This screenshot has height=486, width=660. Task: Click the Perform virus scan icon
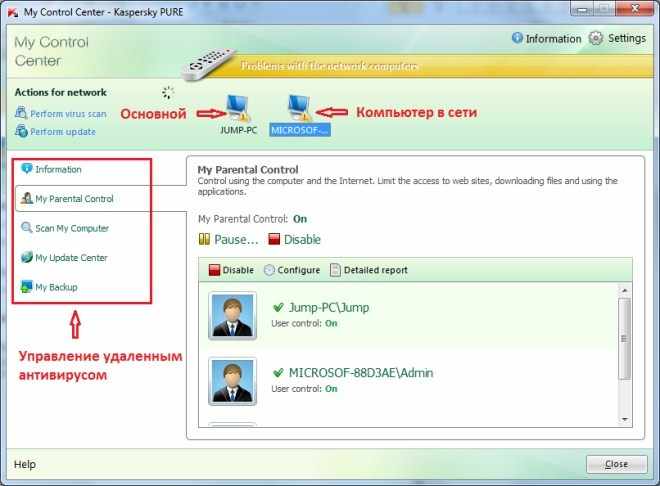coord(21,113)
